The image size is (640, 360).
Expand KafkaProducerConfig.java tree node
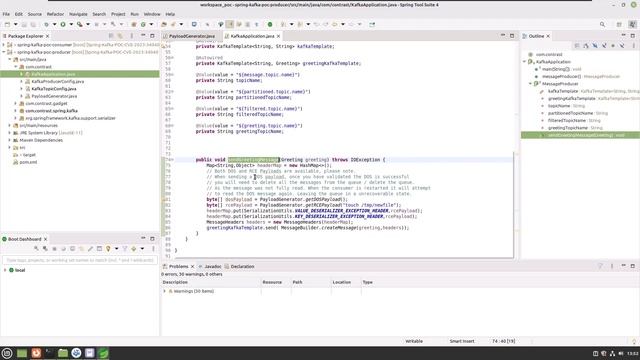pyautogui.click(x=22, y=81)
